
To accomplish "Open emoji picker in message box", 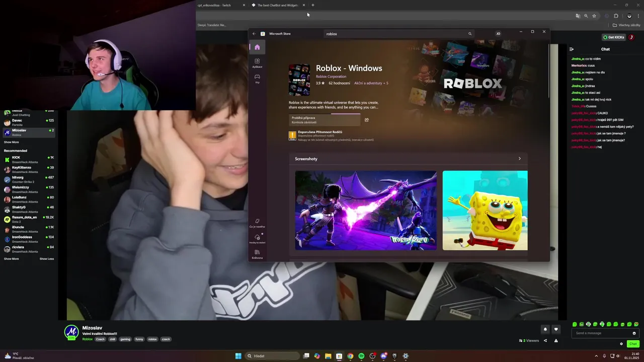I will tap(634, 333).
